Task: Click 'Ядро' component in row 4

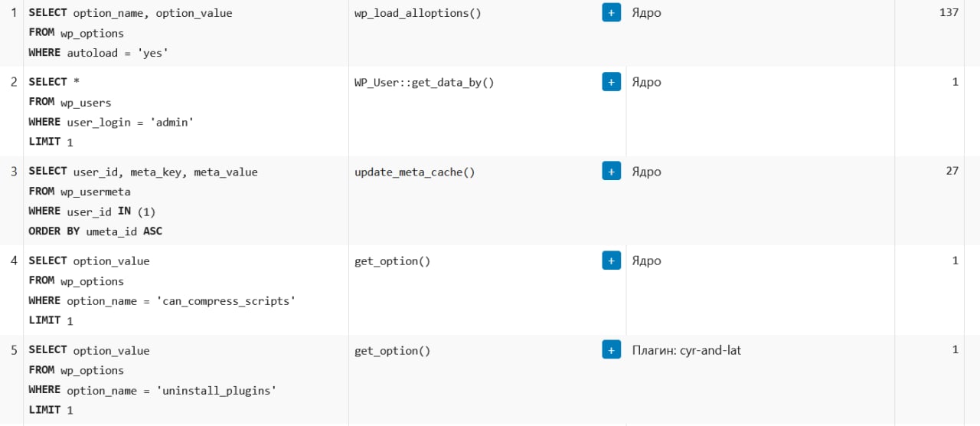Action: coord(646,261)
